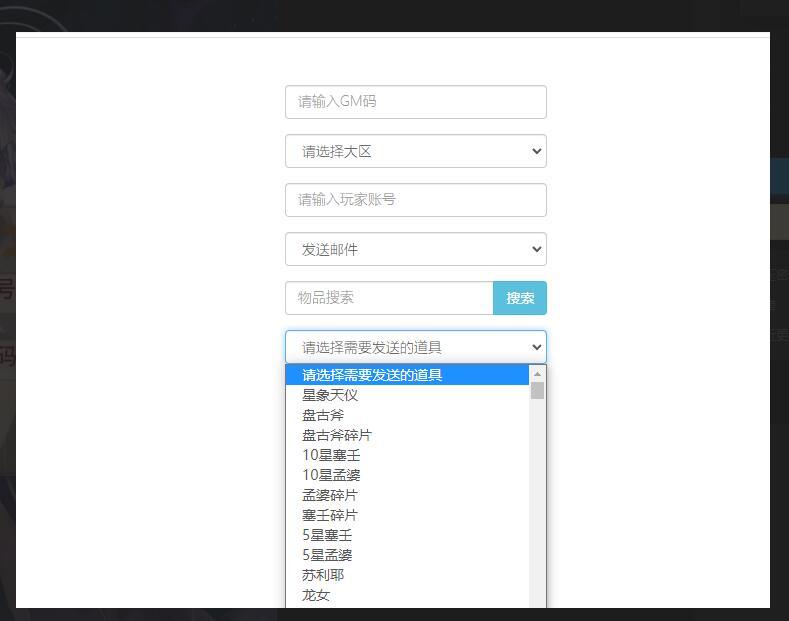Image resolution: width=789 pixels, height=621 pixels.
Task: Select 星象天仪 from the item list
Action: point(330,395)
